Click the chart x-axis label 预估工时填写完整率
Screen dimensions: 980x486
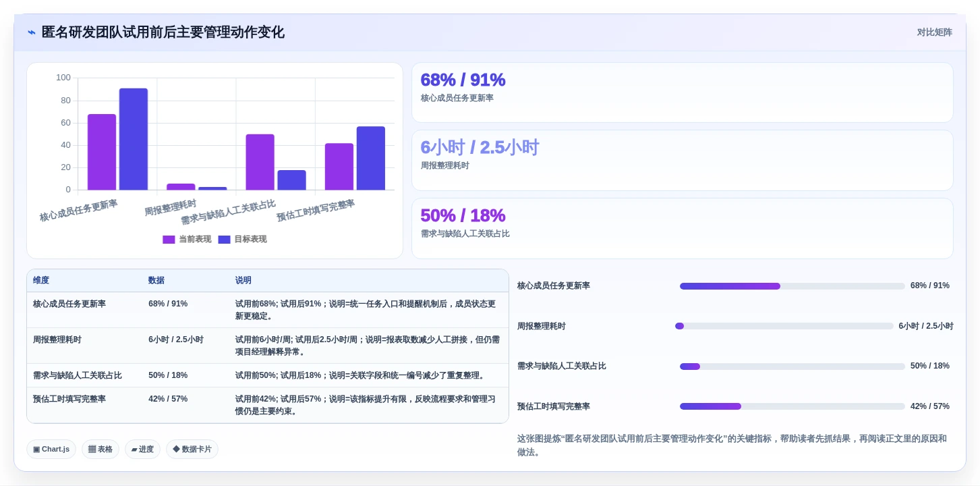pyautogui.click(x=316, y=211)
